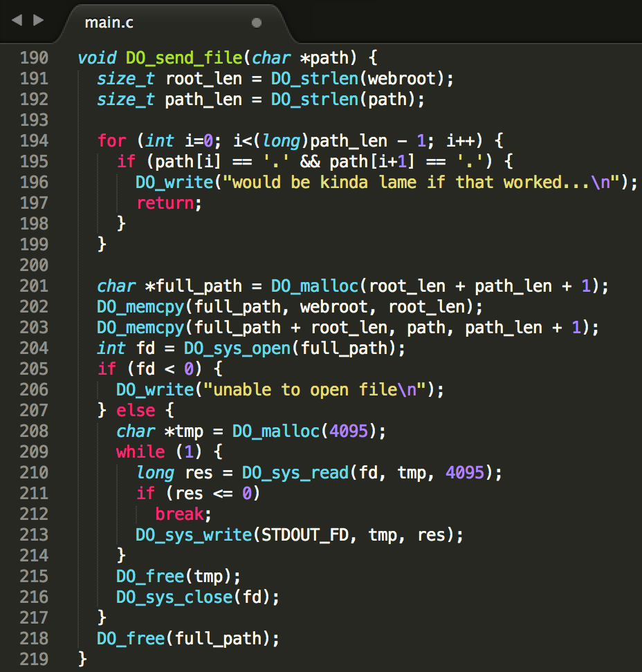The width and height of the screenshot is (642, 672).
Task: Click the 'while' keyword on line 209
Action: point(140,451)
